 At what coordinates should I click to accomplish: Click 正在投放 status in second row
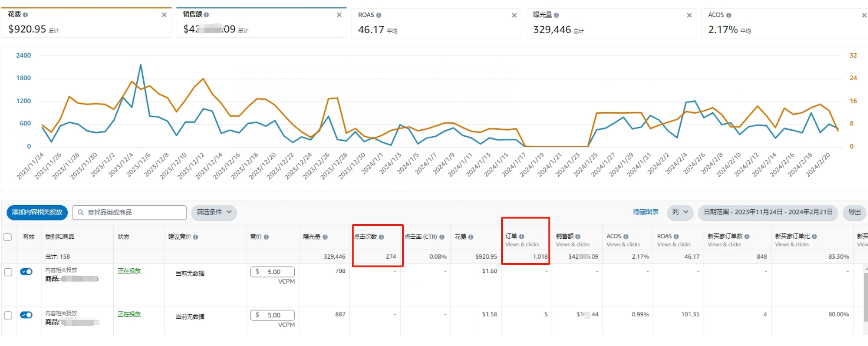pyautogui.click(x=129, y=314)
